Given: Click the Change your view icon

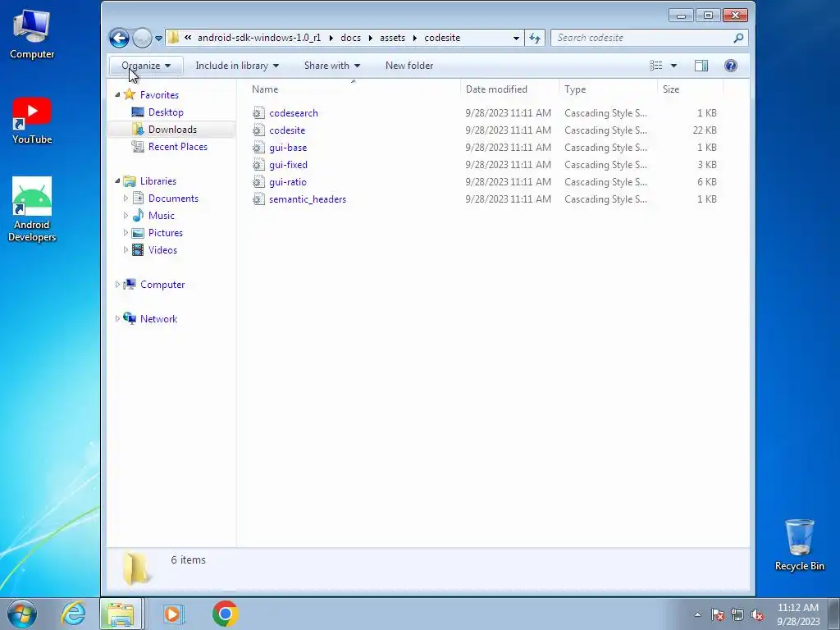Looking at the screenshot, I should click(x=655, y=66).
